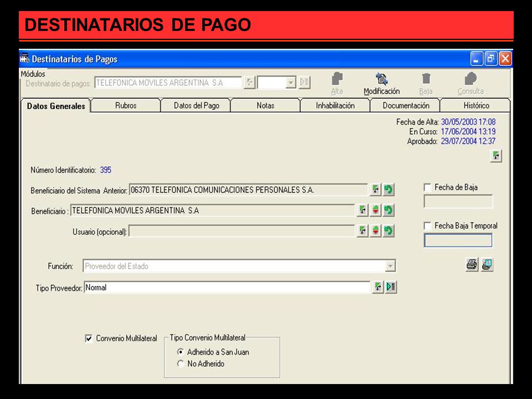Open the small combo box in the toolbar
The height and width of the screenshot is (399, 532).
point(291,83)
